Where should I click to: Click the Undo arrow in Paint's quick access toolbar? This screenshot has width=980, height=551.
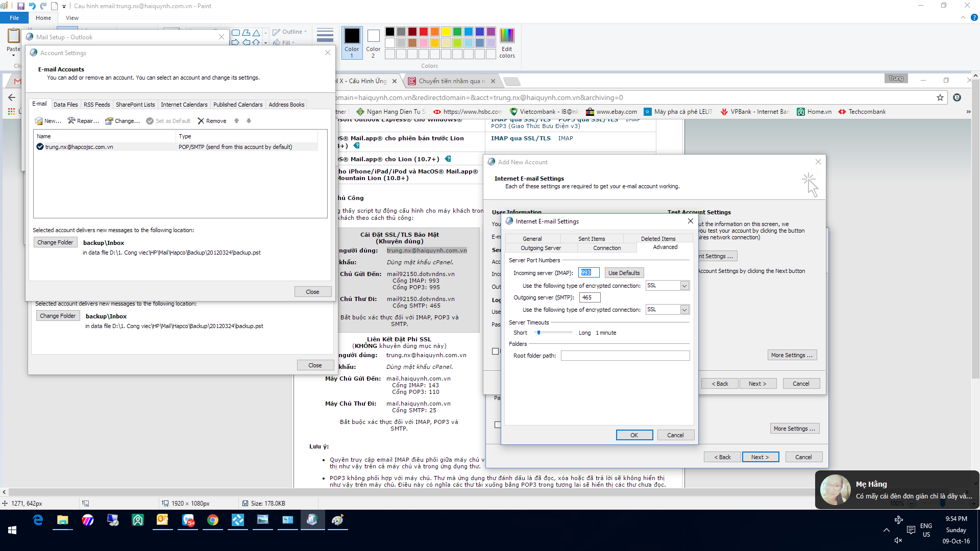[32, 6]
